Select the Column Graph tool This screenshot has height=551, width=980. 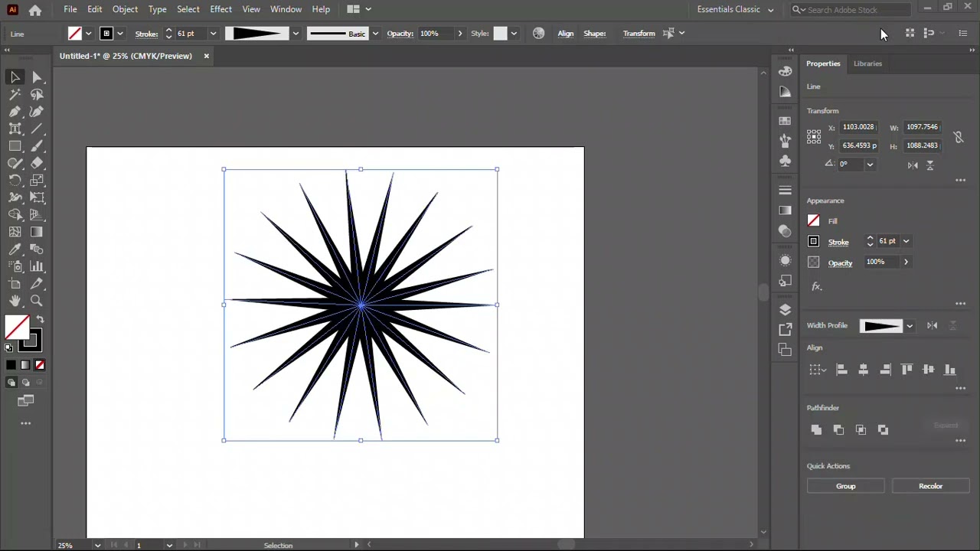[x=37, y=266]
